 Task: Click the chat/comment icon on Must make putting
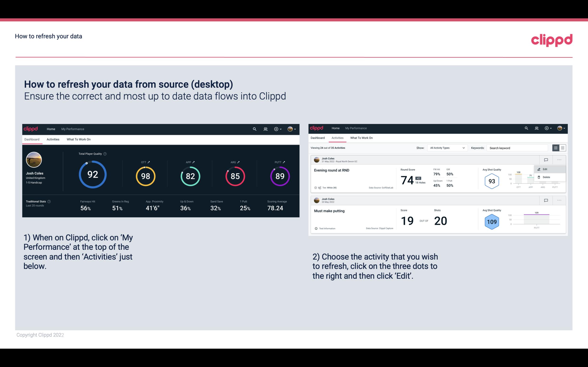[546, 200]
